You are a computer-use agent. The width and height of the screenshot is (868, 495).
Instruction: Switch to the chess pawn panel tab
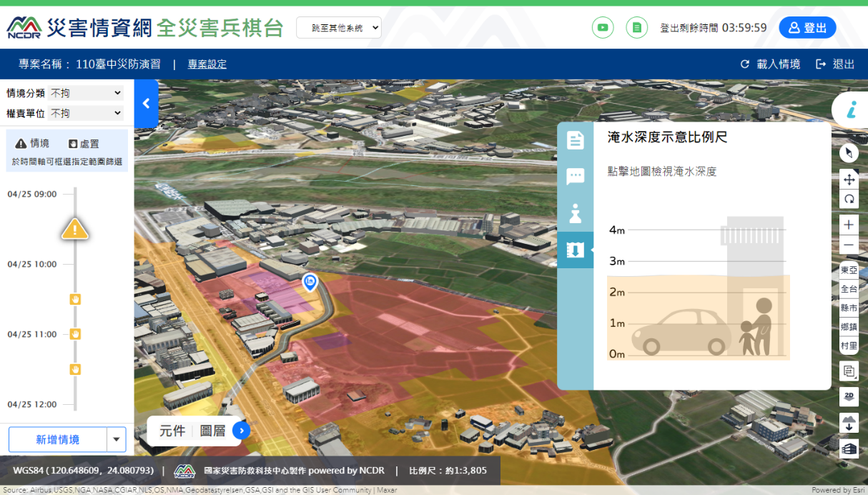(x=575, y=213)
